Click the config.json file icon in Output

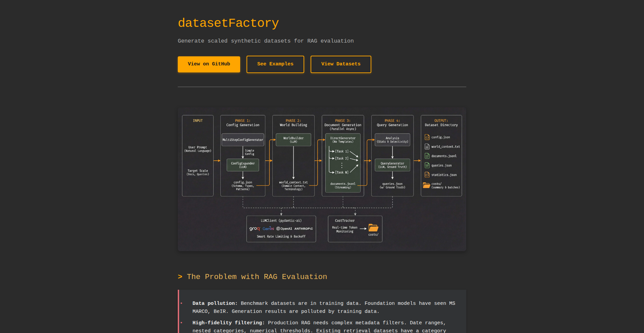pos(427,137)
